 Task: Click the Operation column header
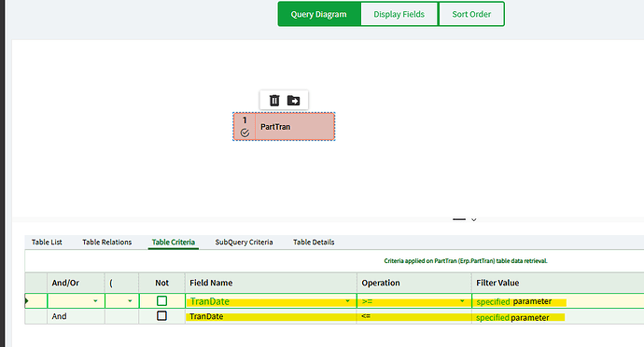[x=414, y=283]
